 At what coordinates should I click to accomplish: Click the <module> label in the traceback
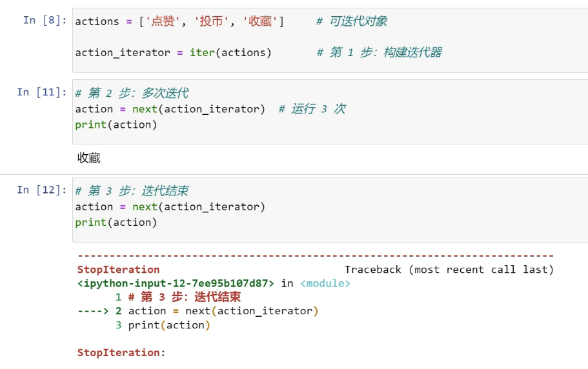(325, 284)
